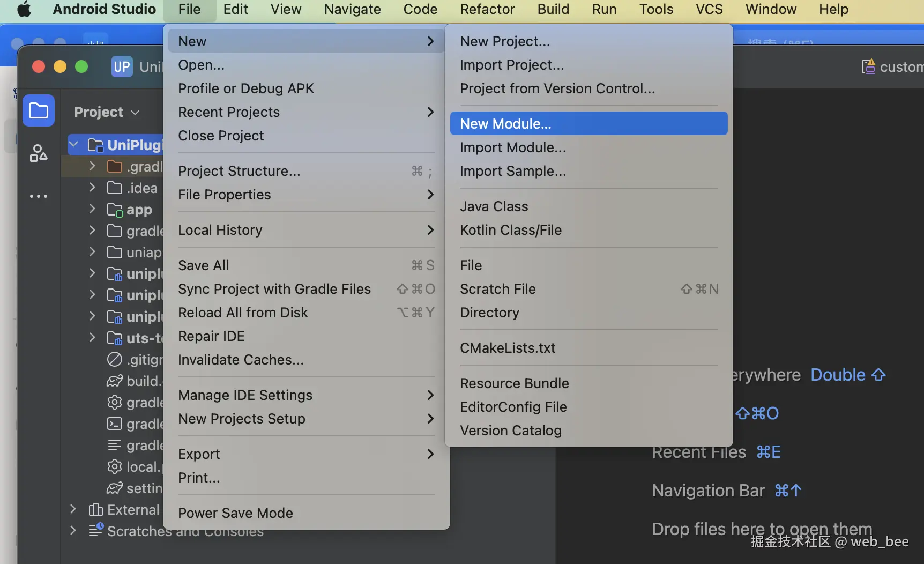Screen dimensions: 924x564
Task: Click the UP project badge icon
Action: (122, 67)
